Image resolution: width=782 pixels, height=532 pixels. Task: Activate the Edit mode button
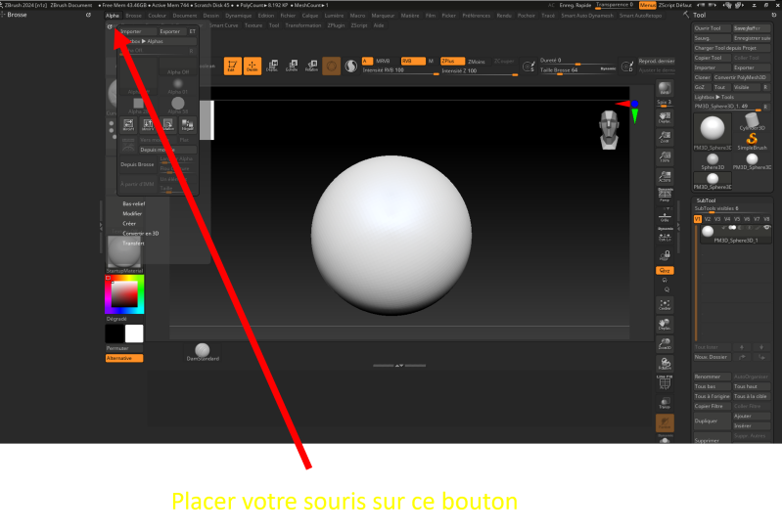(x=232, y=66)
